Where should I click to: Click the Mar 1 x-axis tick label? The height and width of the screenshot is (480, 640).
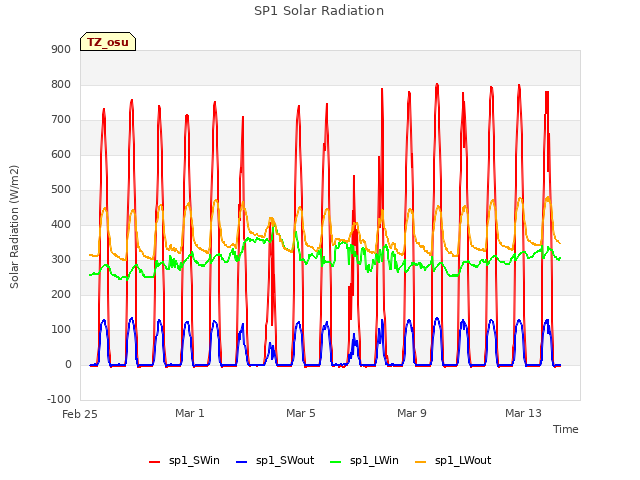(190, 413)
